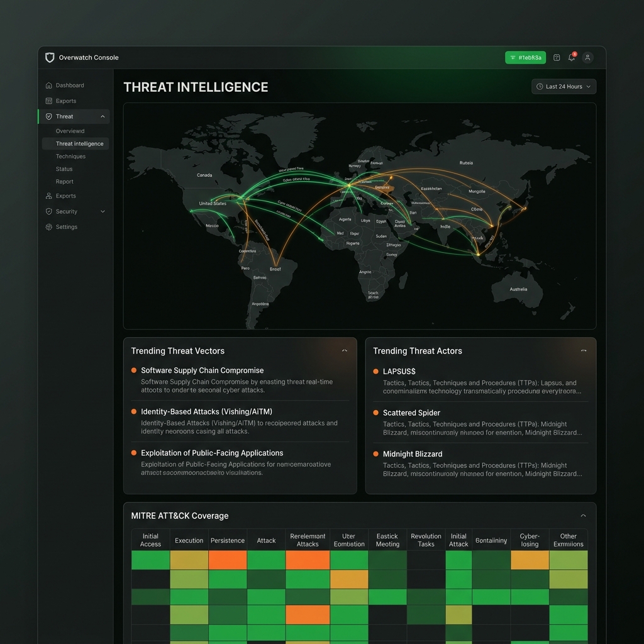Go to Dashboard in sidebar
644x644 pixels.
tap(70, 86)
